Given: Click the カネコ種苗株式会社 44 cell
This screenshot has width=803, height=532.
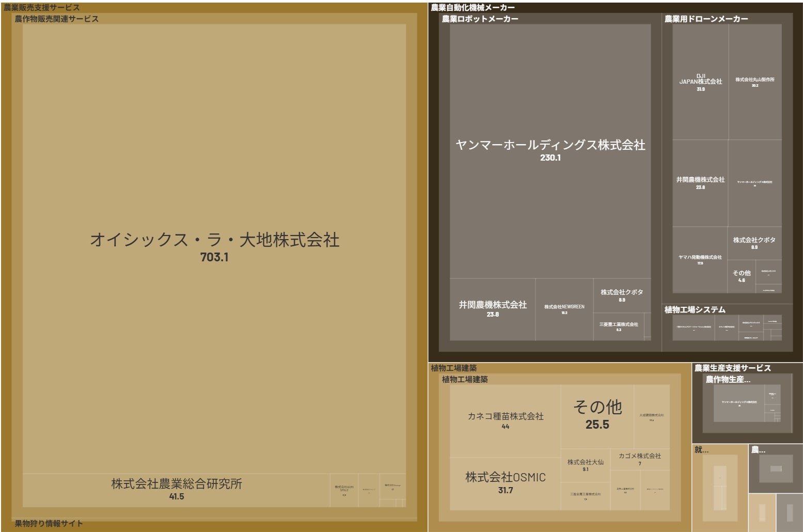Looking at the screenshot, I should [x=505, y=421].
